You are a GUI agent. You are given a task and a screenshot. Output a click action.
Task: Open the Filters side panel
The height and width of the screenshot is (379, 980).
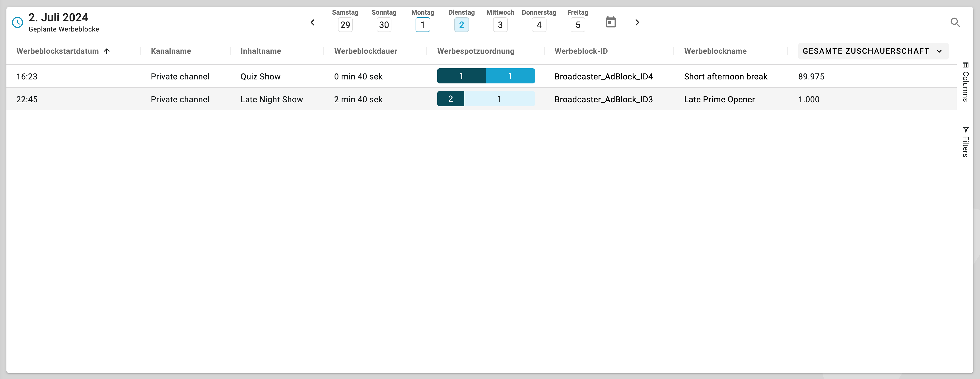tap(965, 142)
